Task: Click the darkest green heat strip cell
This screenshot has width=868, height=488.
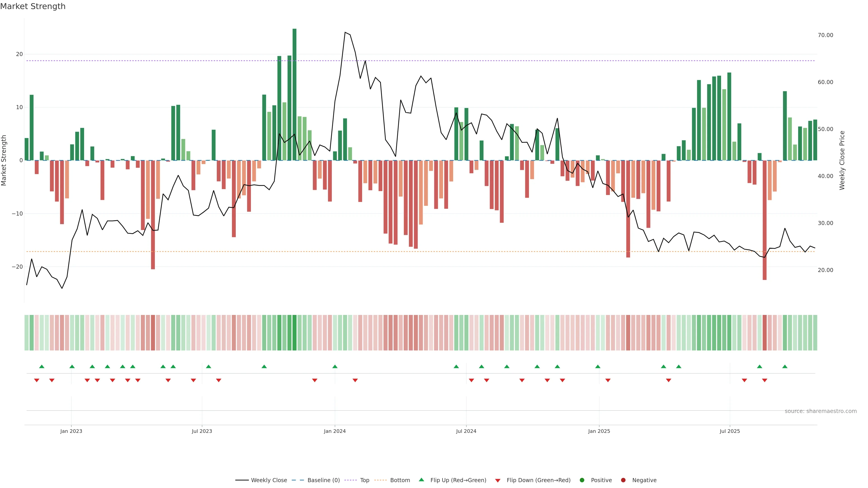Action: (x=295, y=332)
